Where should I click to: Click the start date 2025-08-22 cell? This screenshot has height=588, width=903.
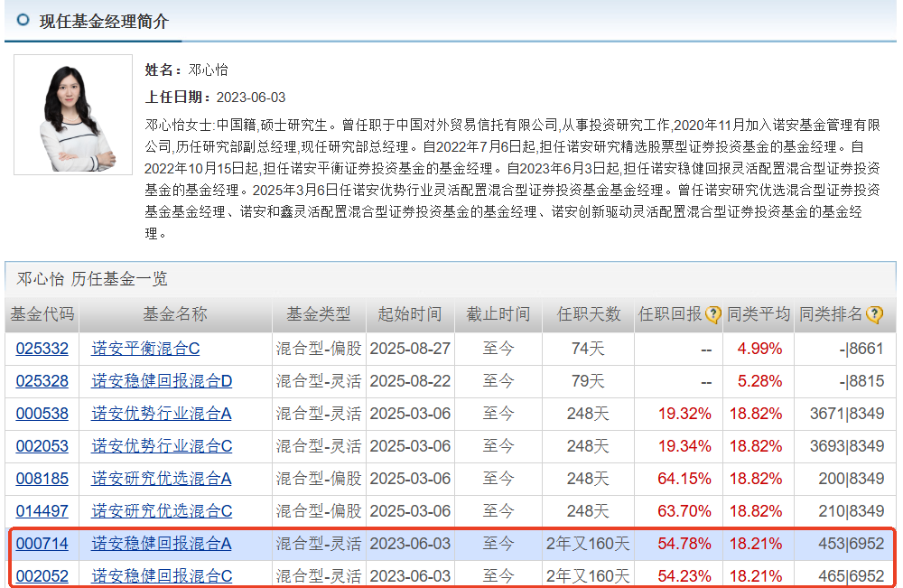410,380
